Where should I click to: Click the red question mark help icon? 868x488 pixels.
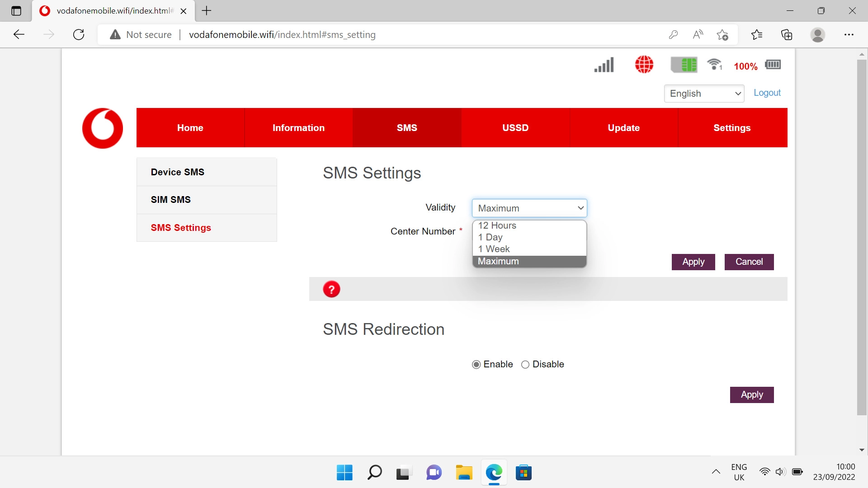[331, 289]
